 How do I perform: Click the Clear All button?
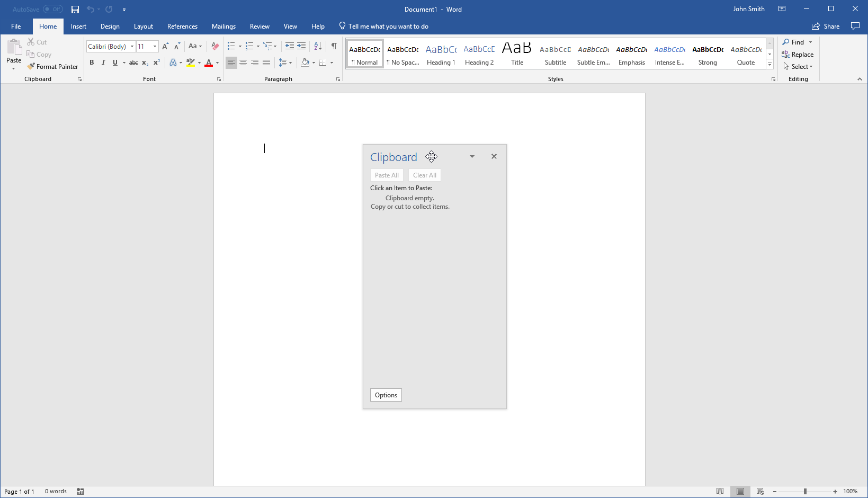[425, 175]
